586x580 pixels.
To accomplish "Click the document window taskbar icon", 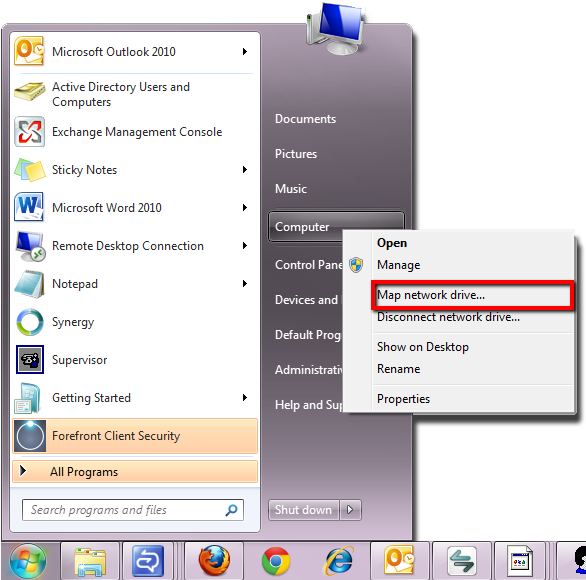I will click(x=520, y=561).
